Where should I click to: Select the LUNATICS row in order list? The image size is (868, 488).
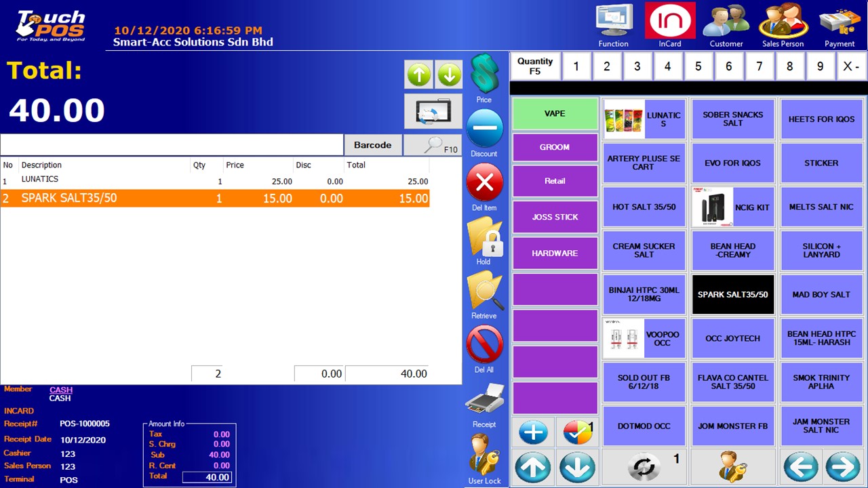215,181
